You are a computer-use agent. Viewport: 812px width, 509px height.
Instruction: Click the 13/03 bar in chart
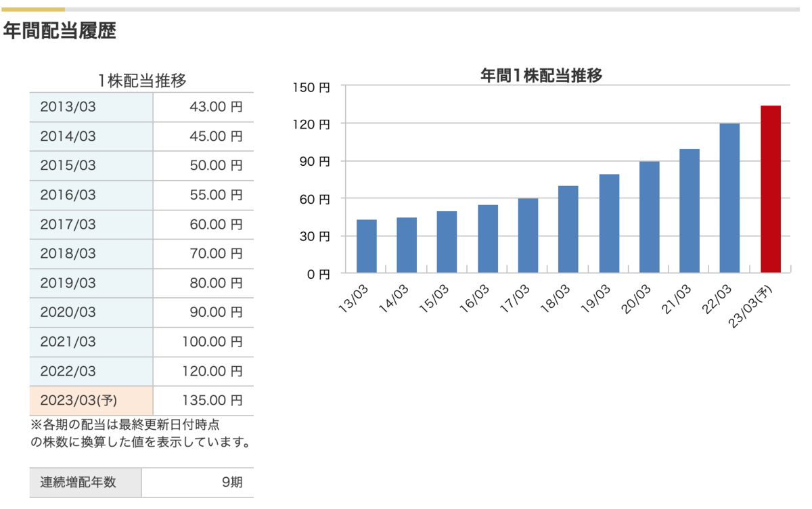(366, 246)
